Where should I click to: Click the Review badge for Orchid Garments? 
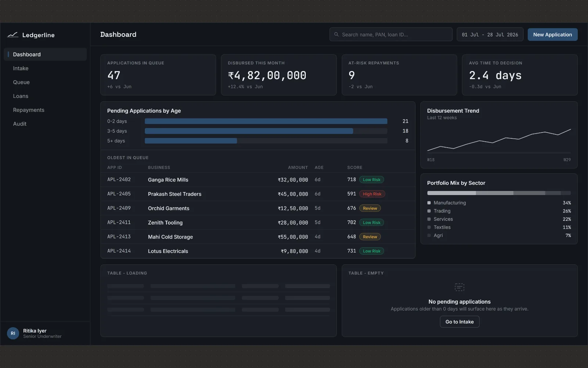(370, 208)
